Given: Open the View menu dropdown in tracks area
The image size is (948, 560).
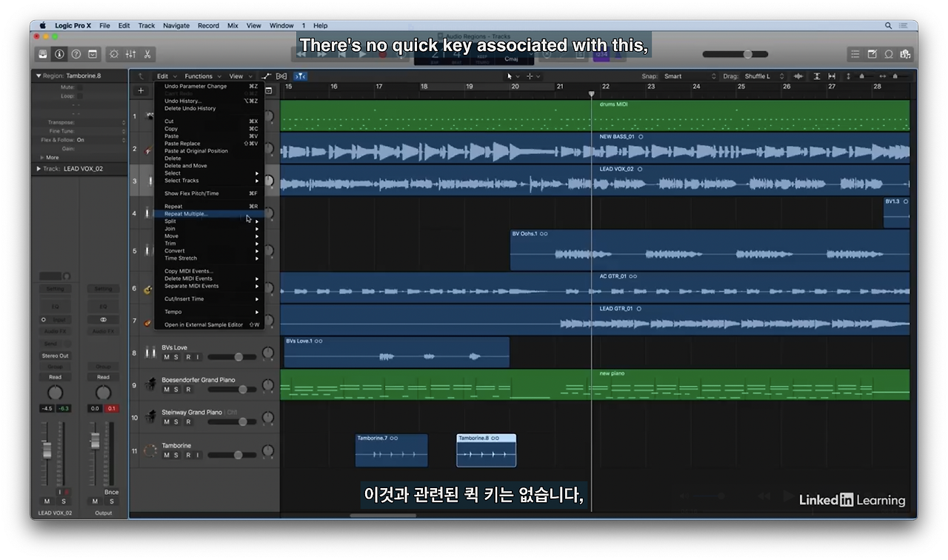Looking at the screenshot, I should point(239,76).
